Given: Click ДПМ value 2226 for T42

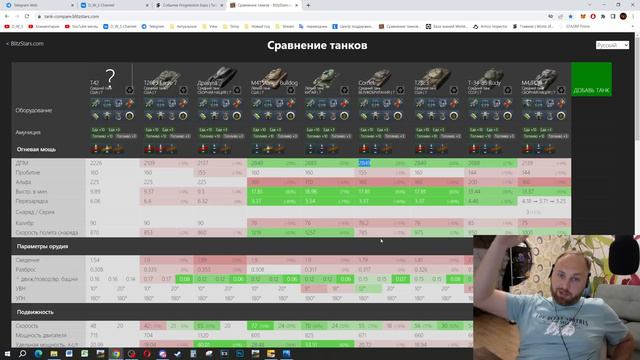Looking at the screenshot, I should 96,163.
